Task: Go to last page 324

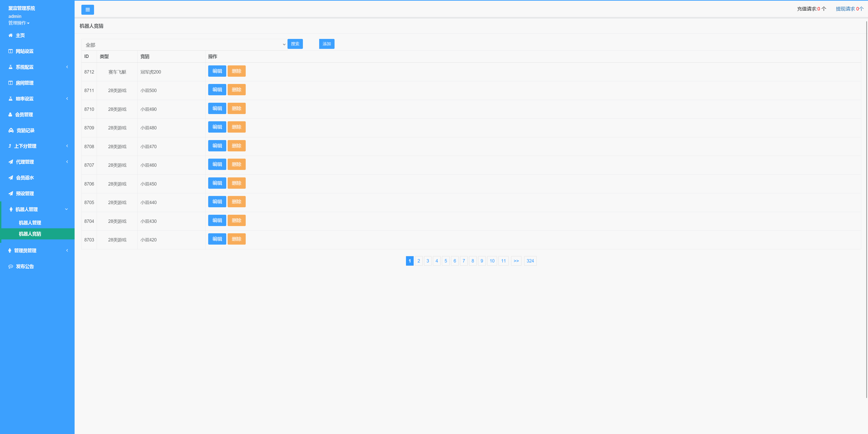Action: click(x=530, y=261)
